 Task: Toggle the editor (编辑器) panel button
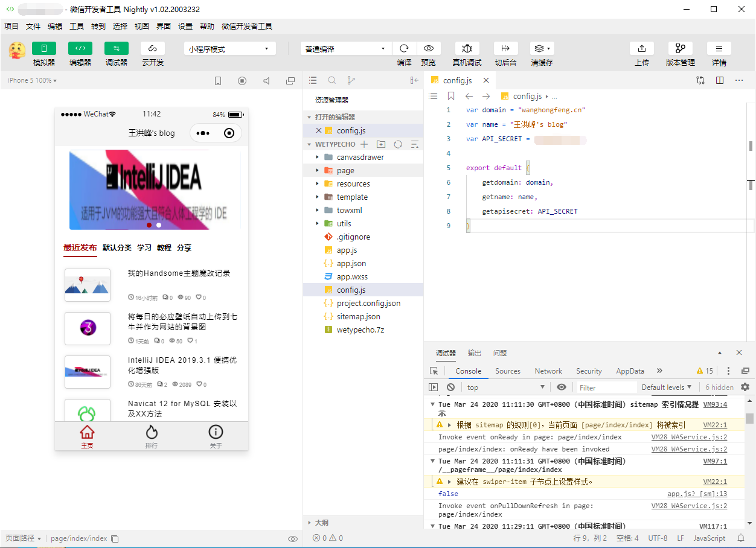pyautogui.click(x=80, y=49)
